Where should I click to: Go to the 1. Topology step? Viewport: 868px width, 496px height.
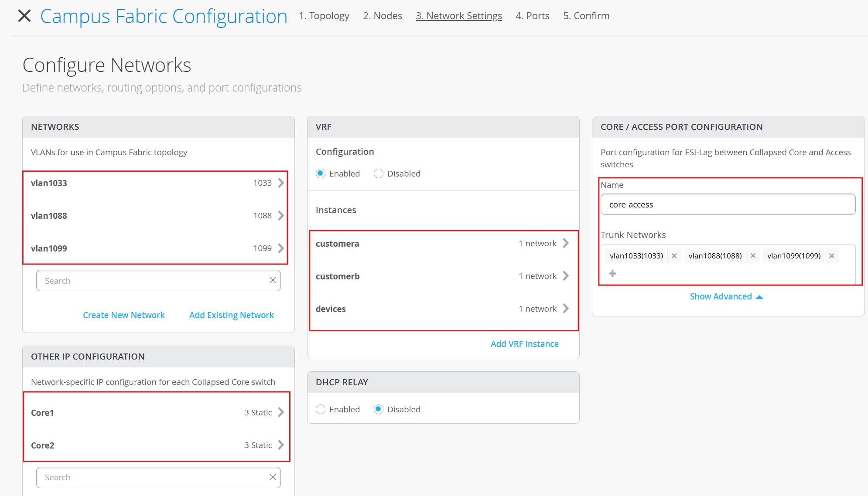tap(324, 16)
